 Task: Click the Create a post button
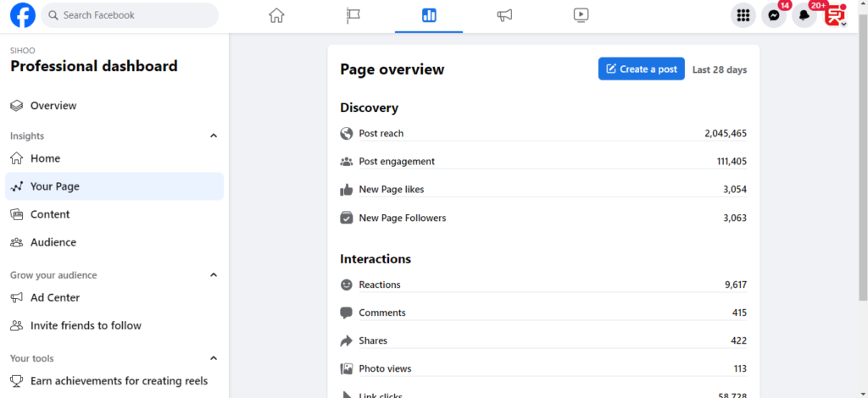(x=641, y=69)
